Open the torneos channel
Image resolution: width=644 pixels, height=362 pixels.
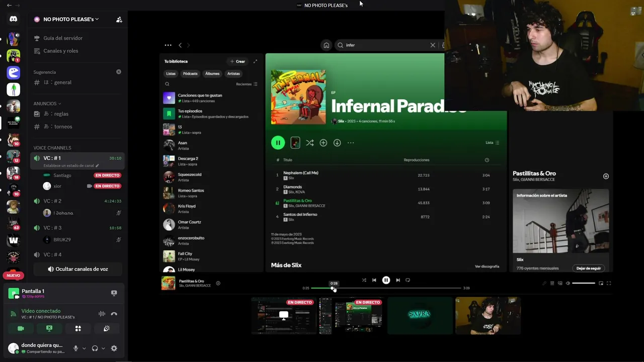(62, 127)
